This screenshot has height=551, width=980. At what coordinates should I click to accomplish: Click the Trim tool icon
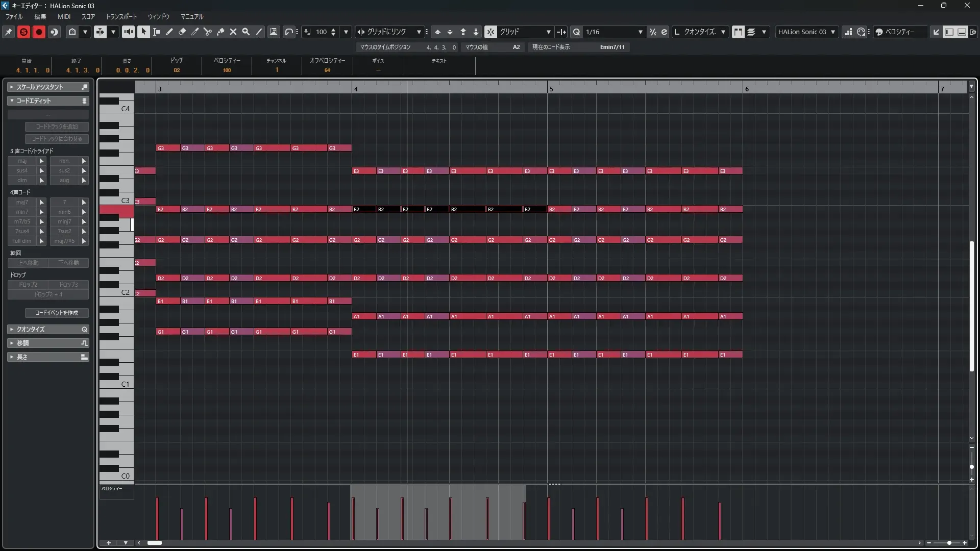coord(195,32)
